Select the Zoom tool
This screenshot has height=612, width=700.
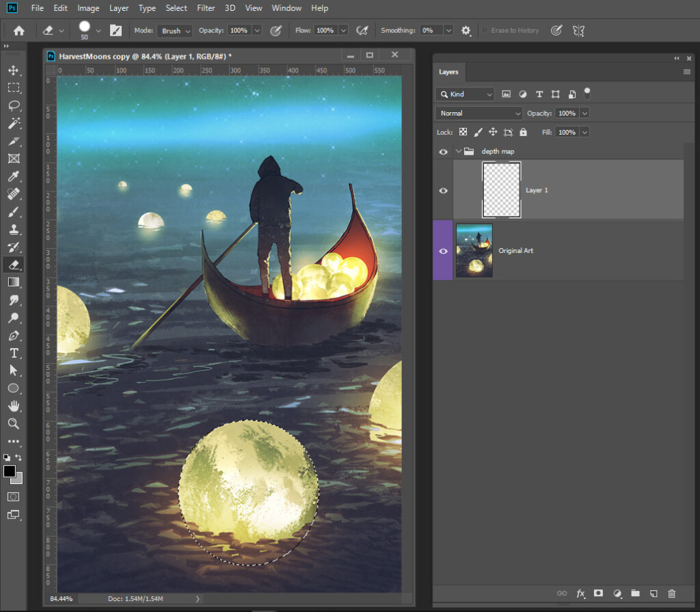[13, 424]
